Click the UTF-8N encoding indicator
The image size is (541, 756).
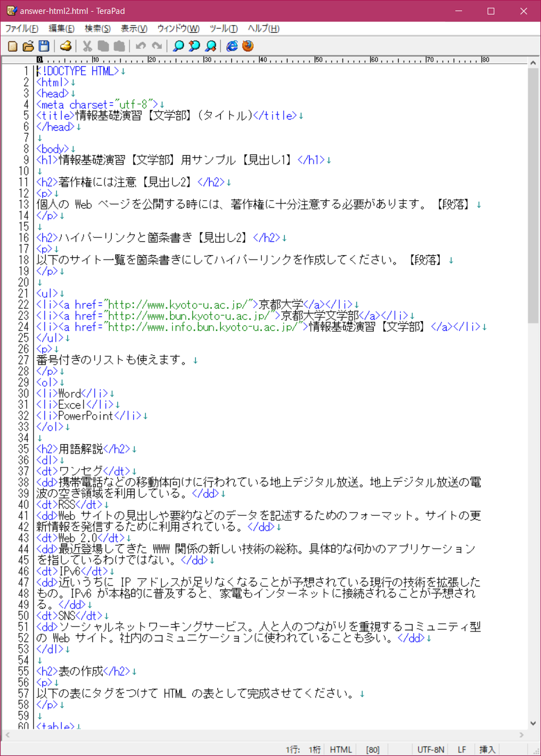430,749
